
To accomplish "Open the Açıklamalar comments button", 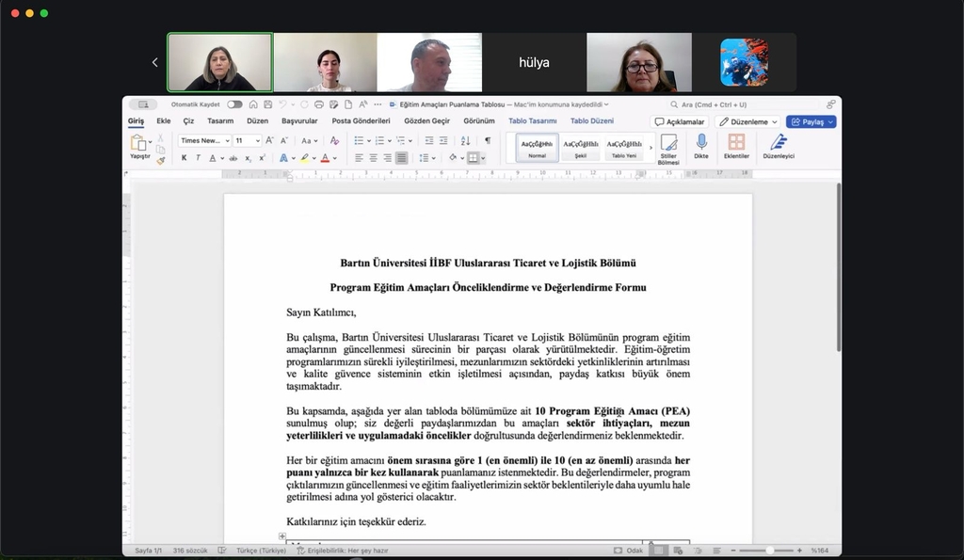I will click(680, 121).
